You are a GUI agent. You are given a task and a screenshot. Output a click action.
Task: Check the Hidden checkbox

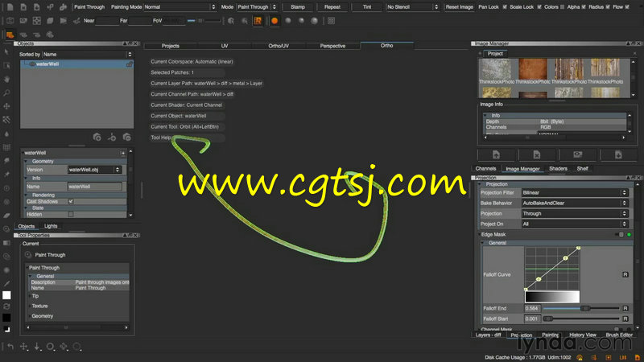71,214
